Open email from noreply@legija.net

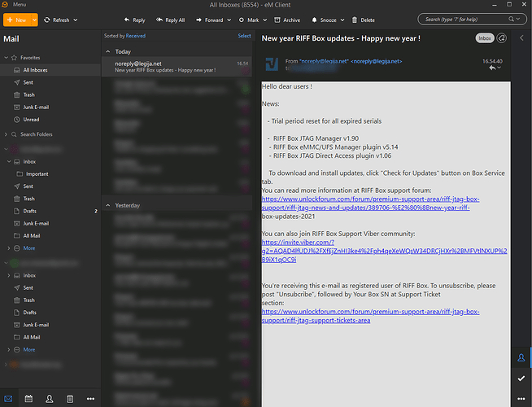[x=177, y=67]
